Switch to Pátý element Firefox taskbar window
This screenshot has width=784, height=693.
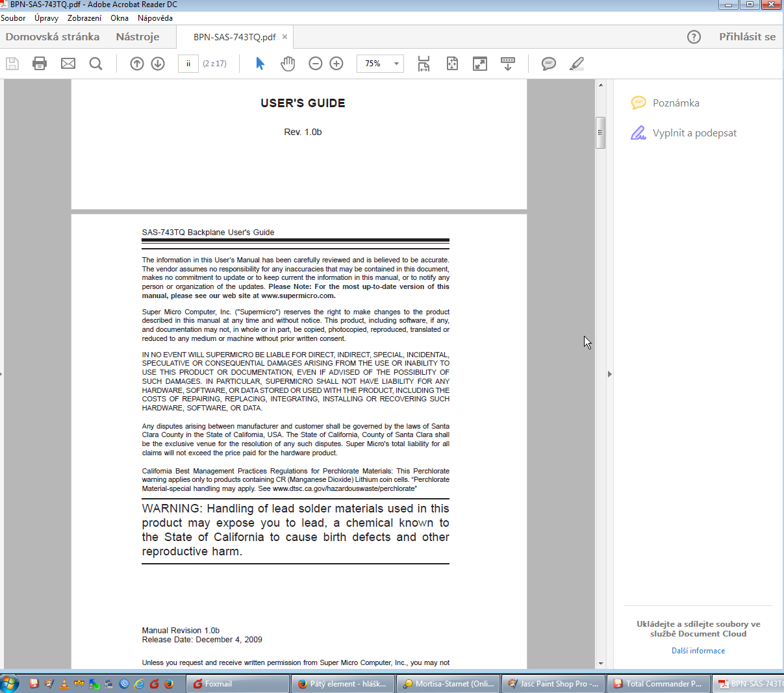343,684
